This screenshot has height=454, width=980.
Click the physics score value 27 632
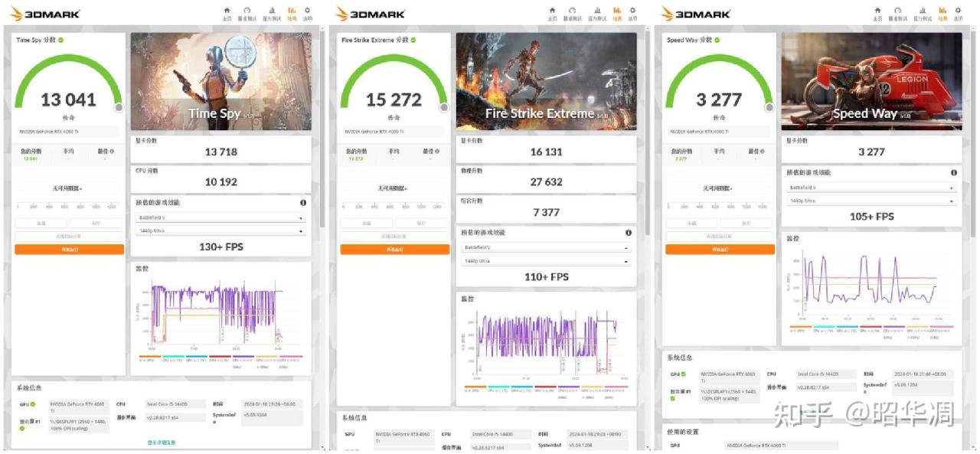547,181
